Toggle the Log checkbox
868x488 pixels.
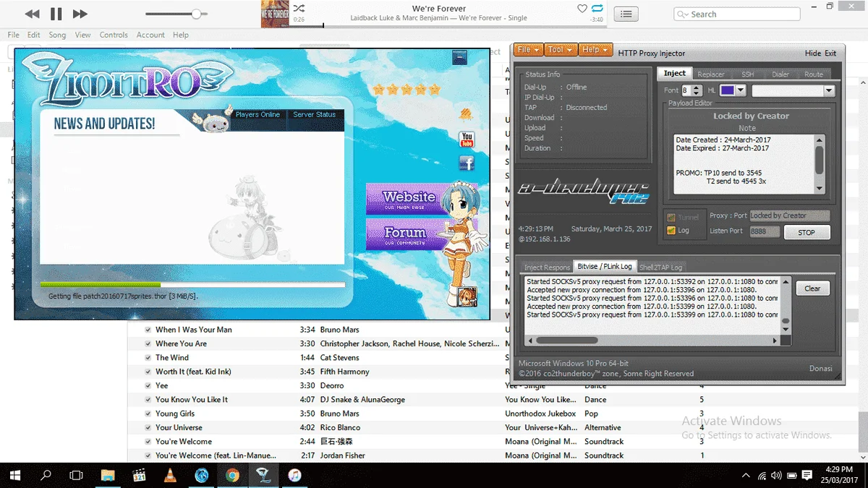pyautogui.click(x=671, y=231)
